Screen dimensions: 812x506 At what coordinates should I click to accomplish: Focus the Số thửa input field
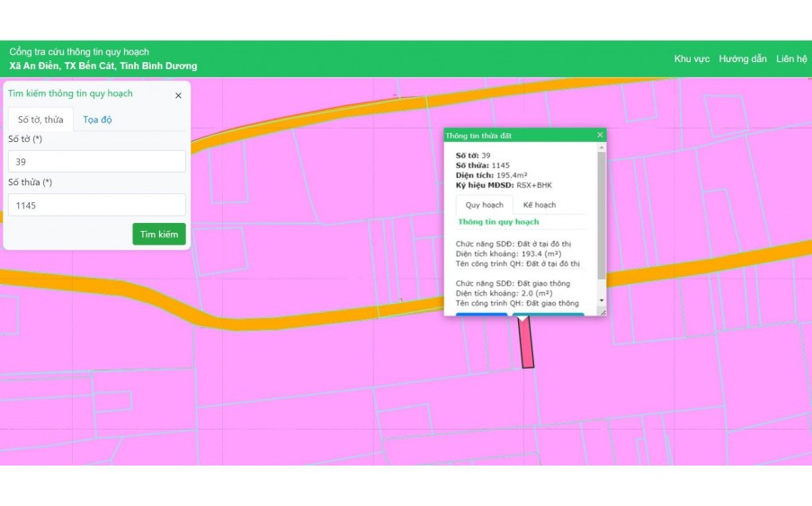click(x=96, y=205)
